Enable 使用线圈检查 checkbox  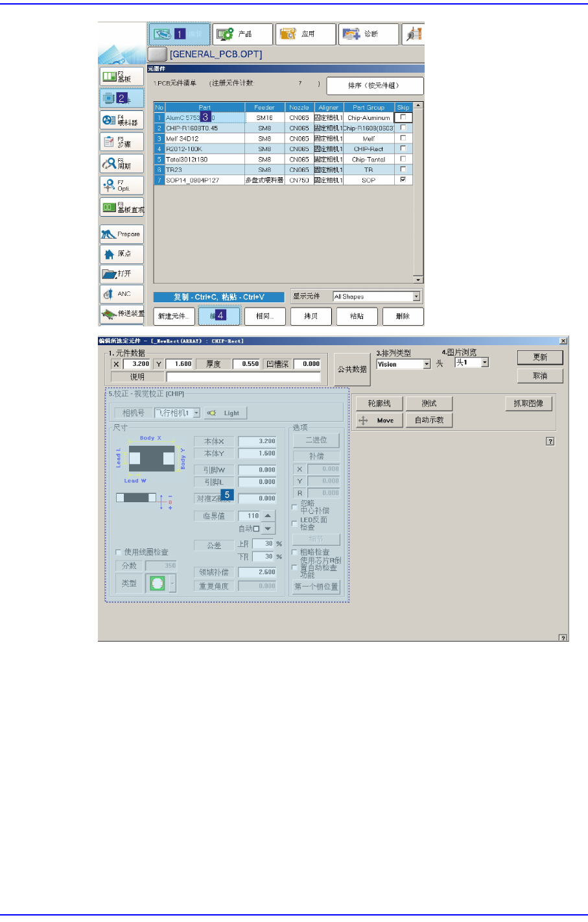118,552
